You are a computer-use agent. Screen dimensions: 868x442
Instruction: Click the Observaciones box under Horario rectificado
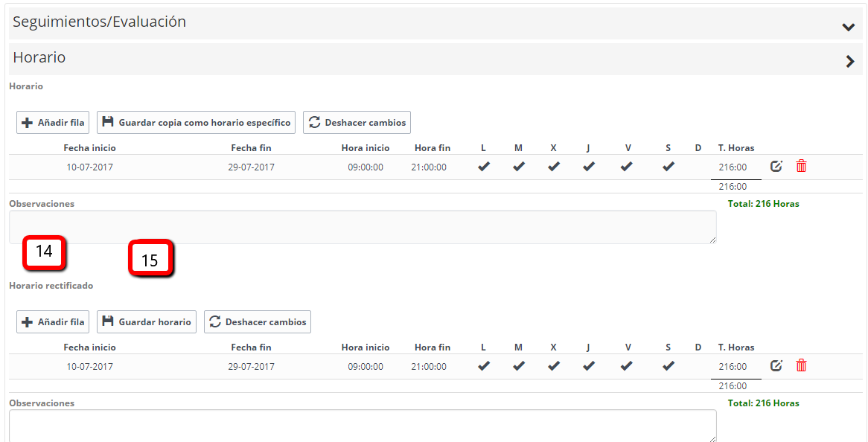point(362,426)
